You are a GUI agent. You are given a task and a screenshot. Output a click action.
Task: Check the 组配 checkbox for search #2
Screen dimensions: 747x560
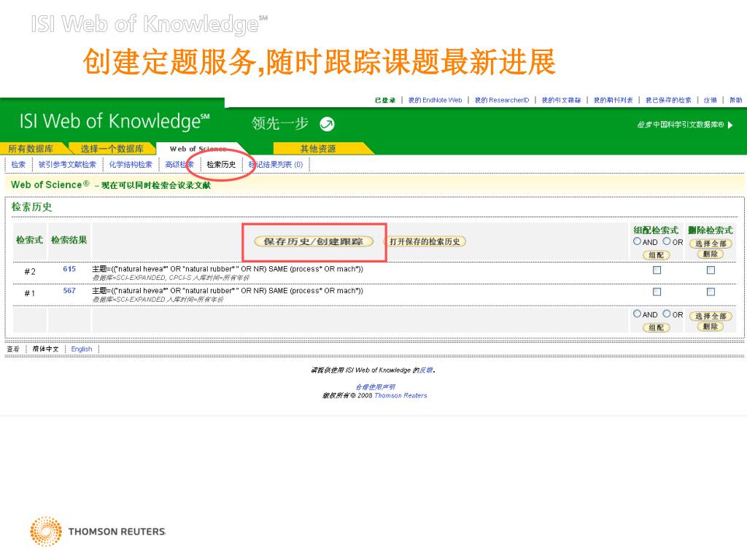[x=657, y=270]
